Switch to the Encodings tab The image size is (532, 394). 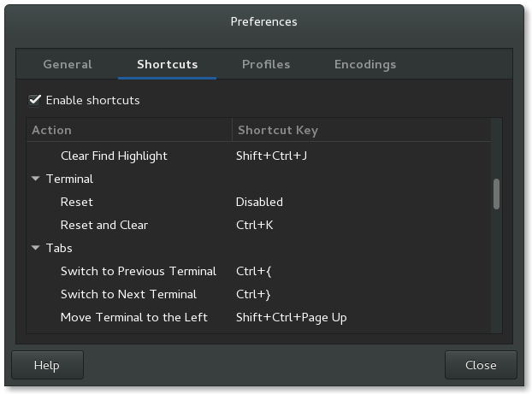[x=365, y=64]
